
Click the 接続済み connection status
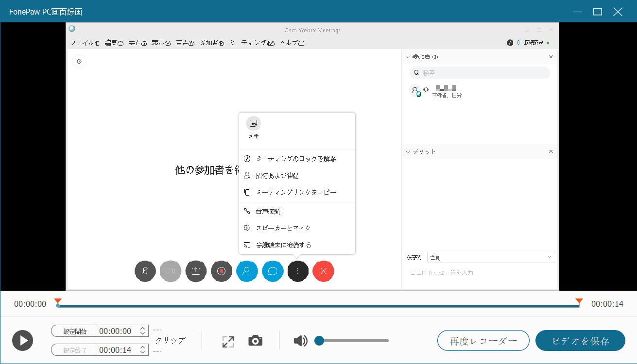click(x=533, y=43)
